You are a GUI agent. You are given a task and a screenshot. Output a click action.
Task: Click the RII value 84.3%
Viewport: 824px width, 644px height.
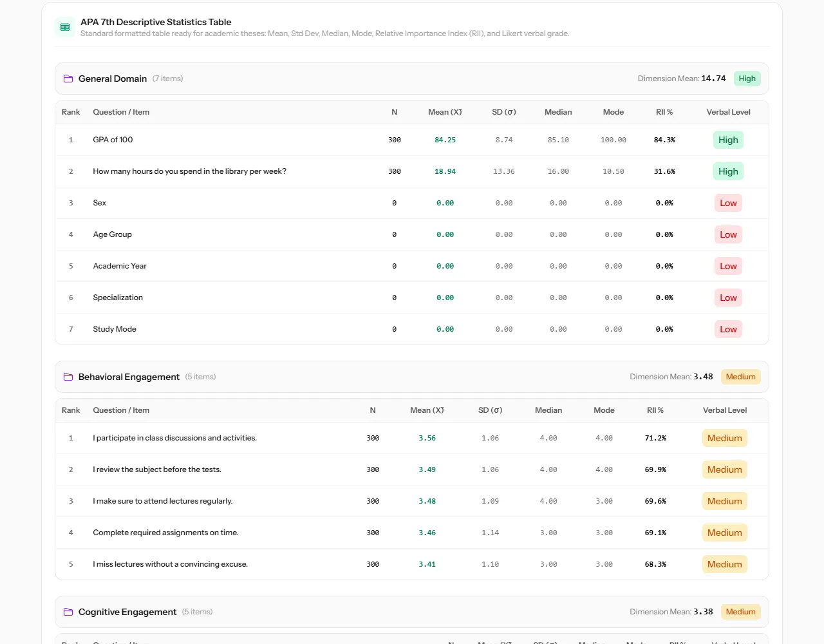coord(664,140)
